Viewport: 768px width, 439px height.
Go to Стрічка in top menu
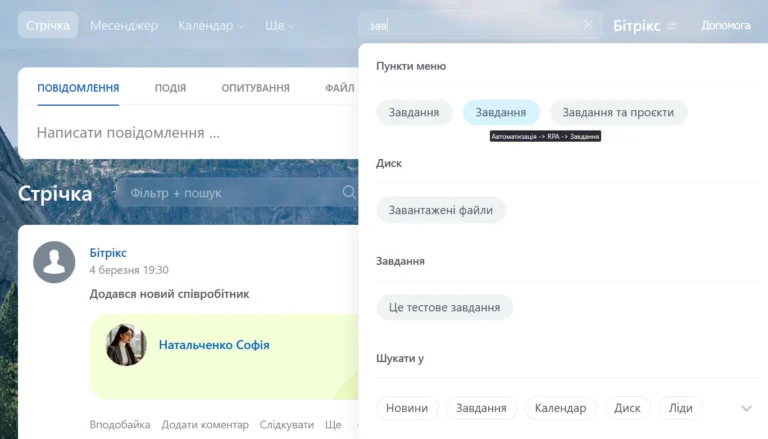[x=48, y=25]
